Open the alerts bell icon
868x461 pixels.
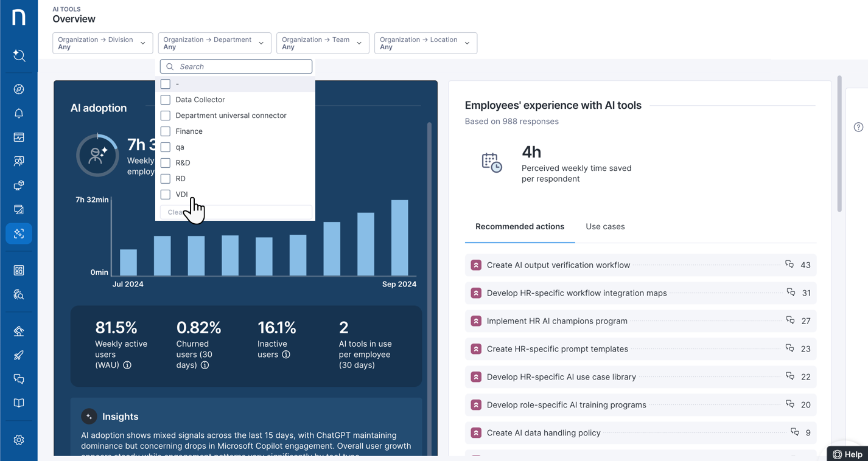pyautogui.click(x=19, y=114)
